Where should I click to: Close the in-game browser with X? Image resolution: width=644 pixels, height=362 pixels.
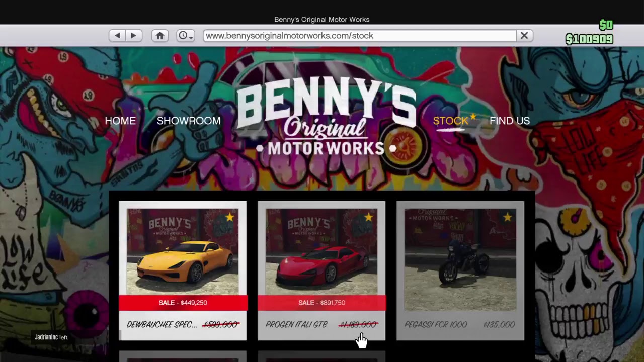pos(524,36)
